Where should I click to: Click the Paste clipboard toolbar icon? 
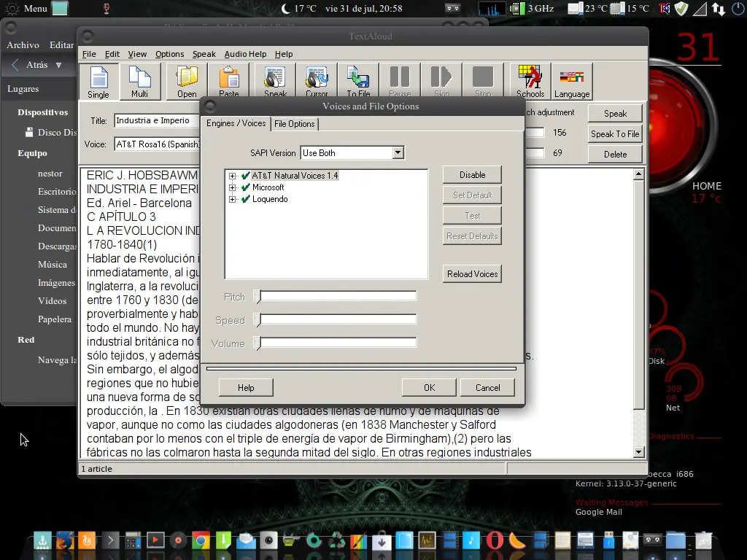[228, 81]
